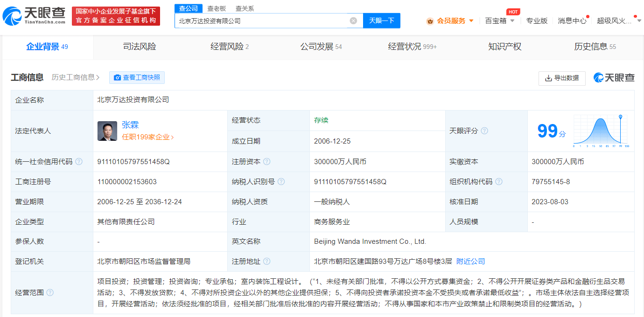The height and width of the screenshot is (317, 644).
Task: Switch to the 查关系 search tab
Action: click(245, 8)
